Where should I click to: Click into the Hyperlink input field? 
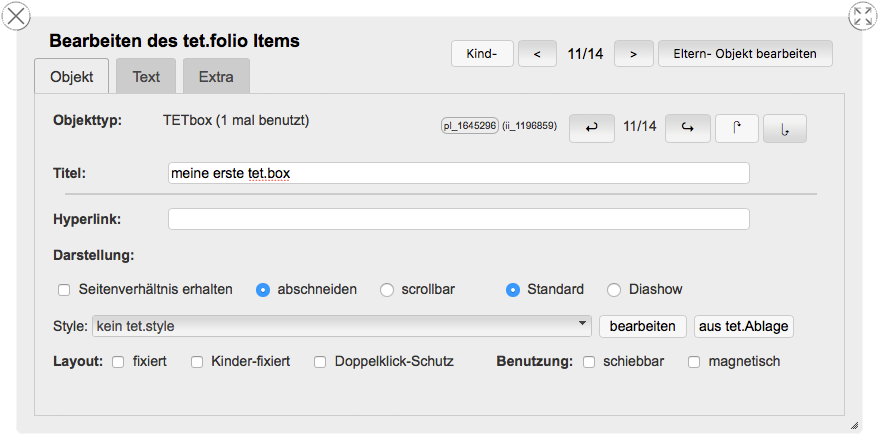[459, 219]
